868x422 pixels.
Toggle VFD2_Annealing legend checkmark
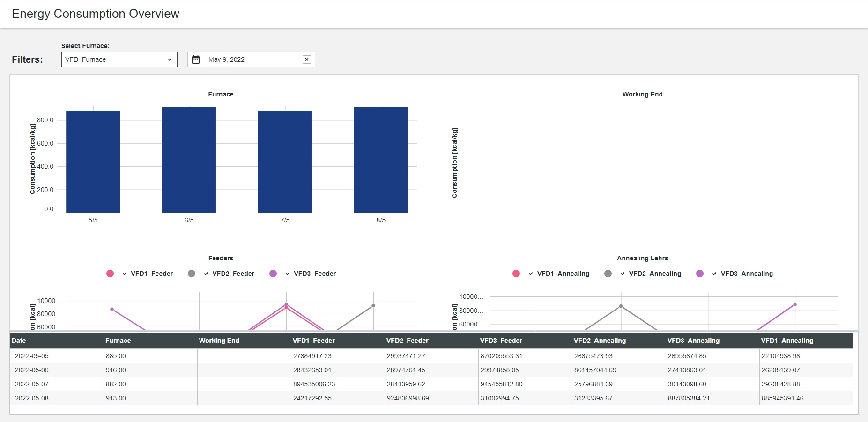pos(623,274)
